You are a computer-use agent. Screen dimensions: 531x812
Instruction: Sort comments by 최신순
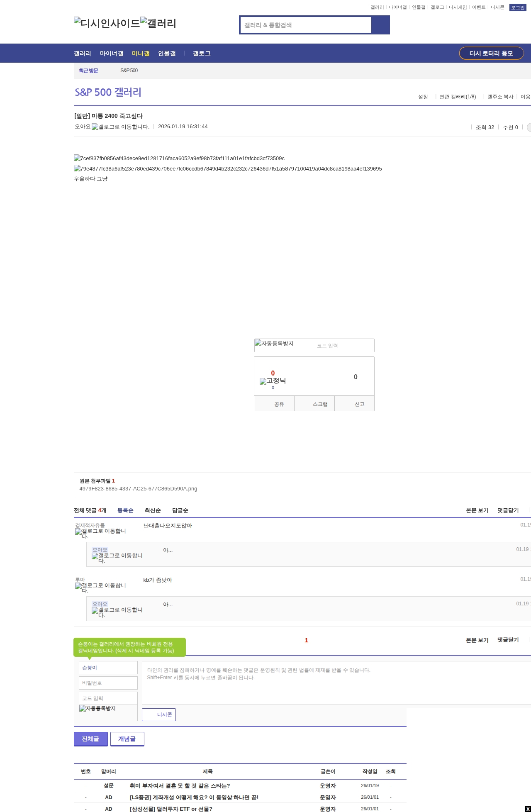pos(152,510)
